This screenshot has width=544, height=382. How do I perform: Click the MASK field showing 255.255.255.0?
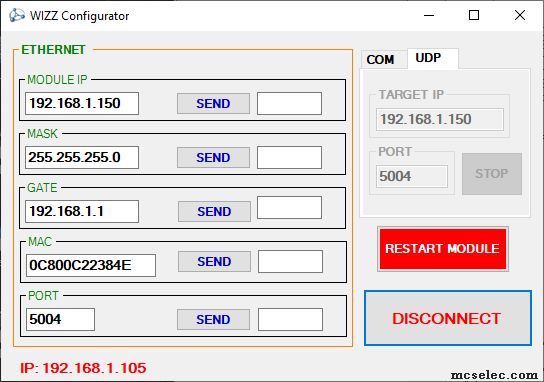click(x=82, y=157)
